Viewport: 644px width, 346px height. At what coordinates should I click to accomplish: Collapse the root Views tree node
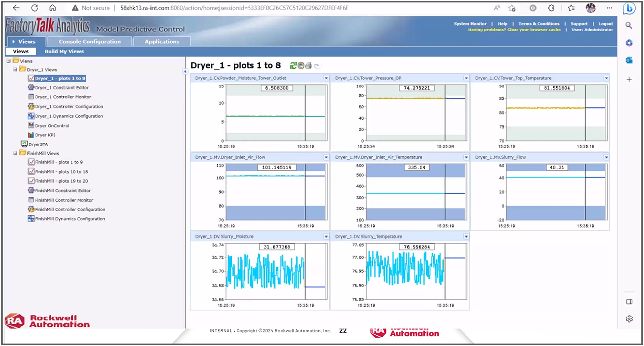(9, 61)
